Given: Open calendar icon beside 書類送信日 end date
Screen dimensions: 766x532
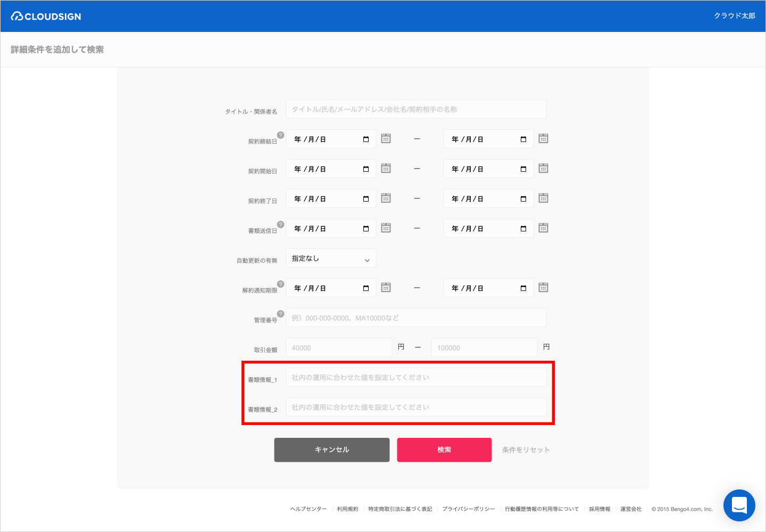Looking at the screenshot, I should click(x=543, y=228).
